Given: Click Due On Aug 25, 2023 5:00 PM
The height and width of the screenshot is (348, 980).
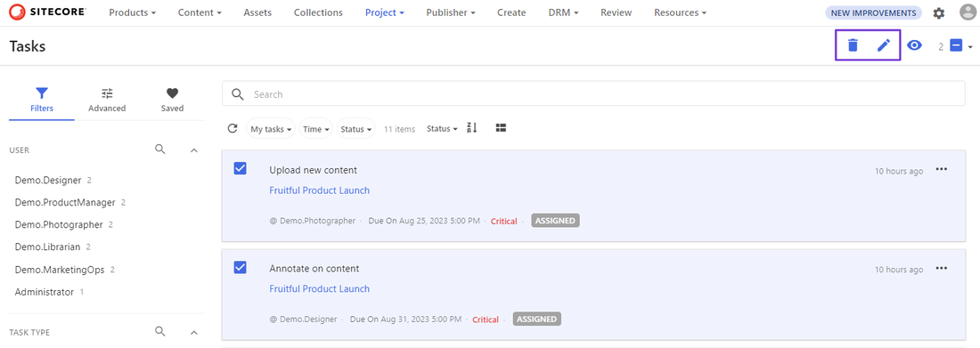Looking at the screenshot, I should pyautogui.click(x=424, y=221).
